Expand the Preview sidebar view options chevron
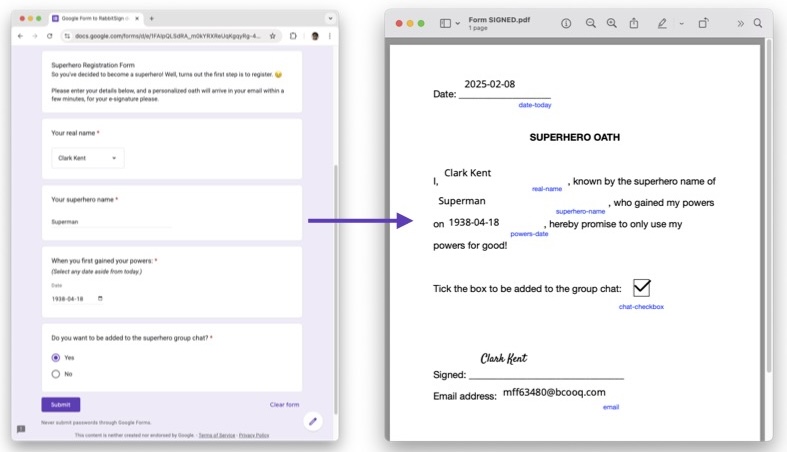 coord(457,24)
